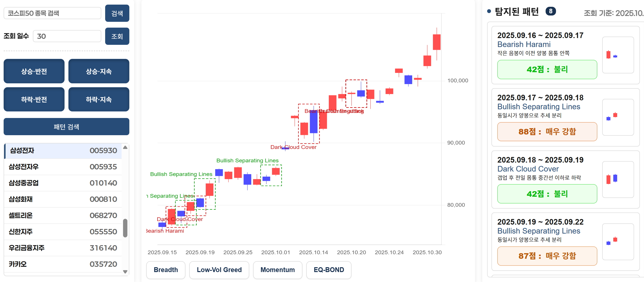This screenshot has width=644, height=282.
Task: Open the EQ-BOND view
Action: tap(329, 270)
